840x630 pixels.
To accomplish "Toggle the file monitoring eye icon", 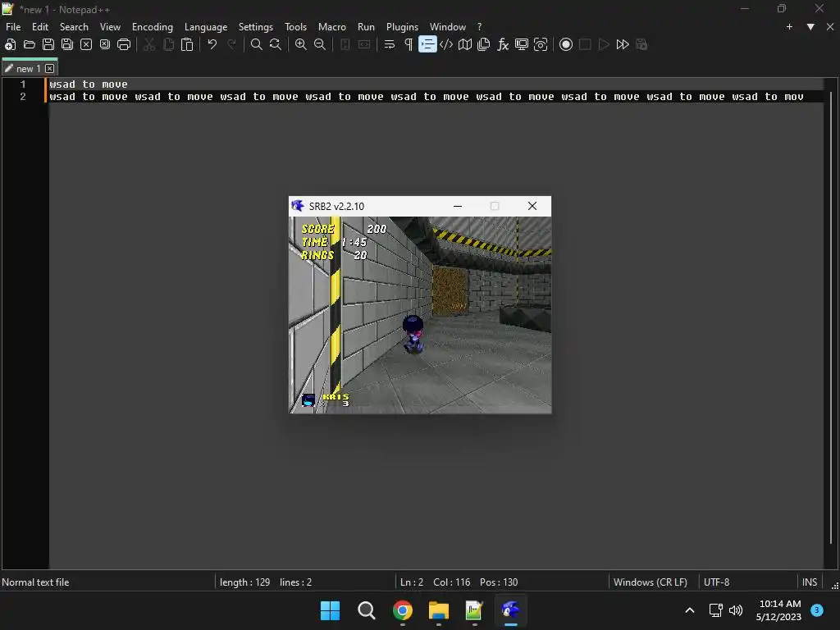I will coord(541,44).
